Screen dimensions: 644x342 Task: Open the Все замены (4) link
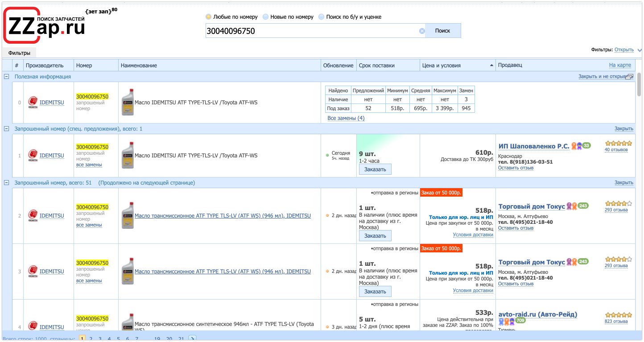coord(346,118)
